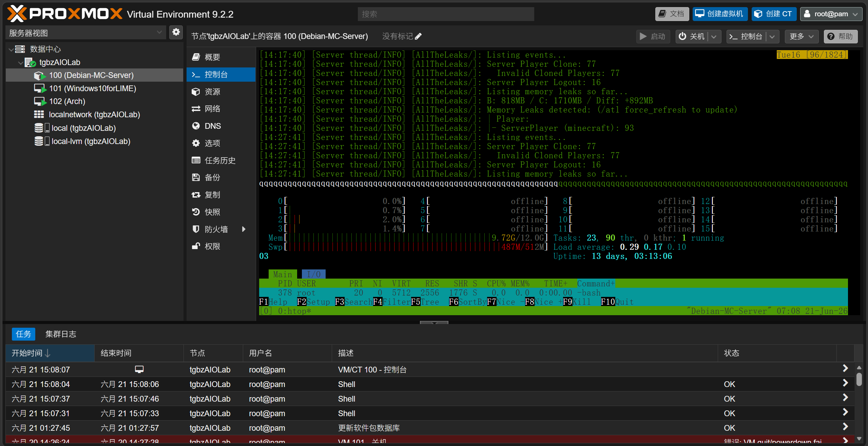Open the 复制 replication panel
The image size is (868, 446).
[221, 195]
